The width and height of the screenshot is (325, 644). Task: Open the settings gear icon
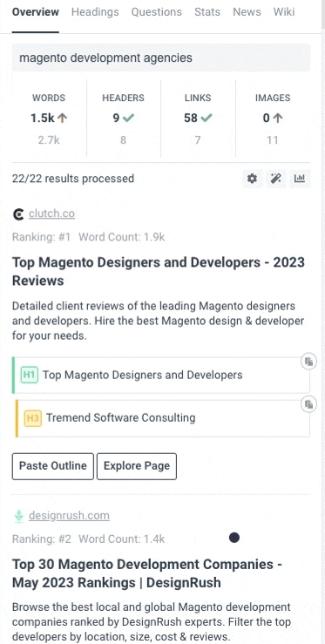252,179
